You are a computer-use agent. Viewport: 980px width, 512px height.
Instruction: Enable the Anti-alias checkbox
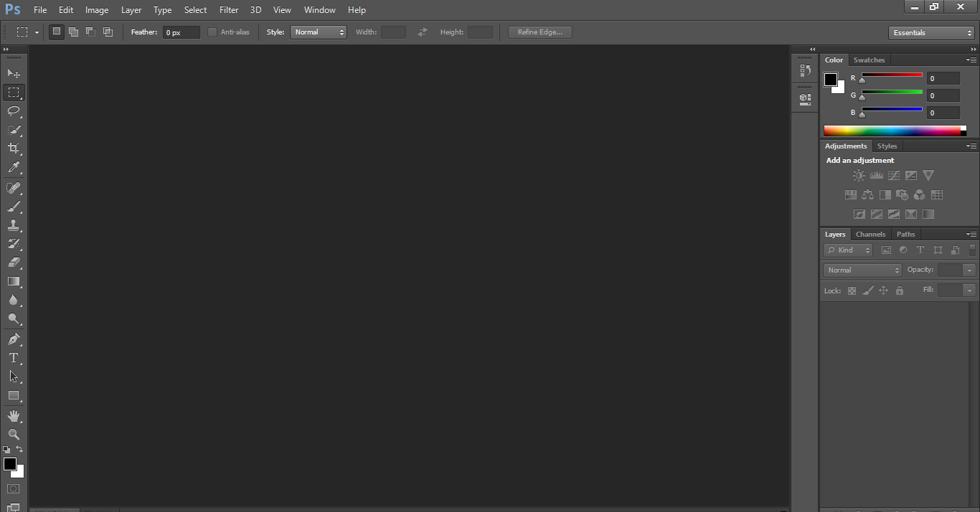212,32
